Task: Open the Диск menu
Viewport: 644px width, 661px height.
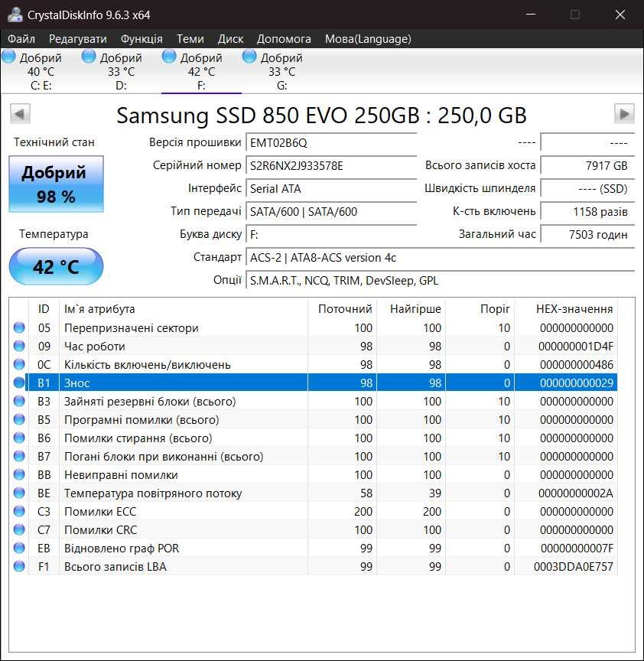Action: coord(230,39)
